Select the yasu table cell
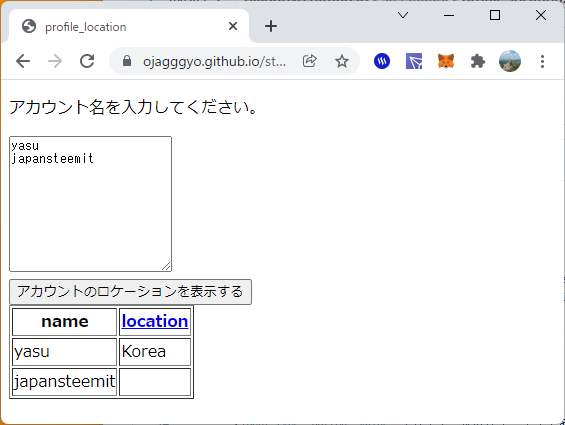Image resolution: width=565 pixels, height=425 pixels. click(64, 351)
